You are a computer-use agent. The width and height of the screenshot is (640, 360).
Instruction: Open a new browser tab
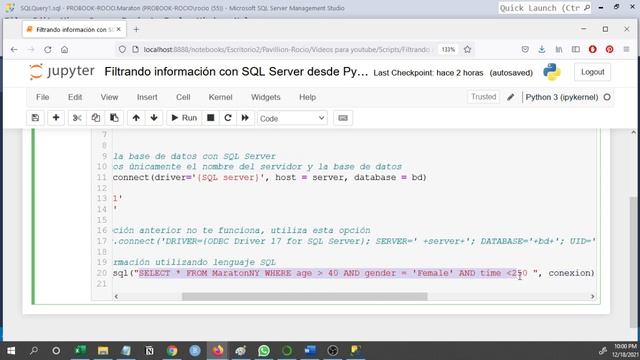pos(136,29)
